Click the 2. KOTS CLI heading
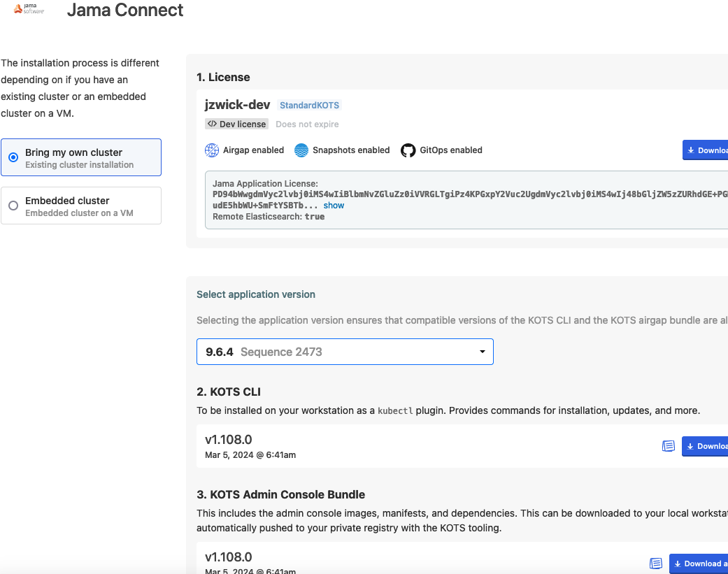Image resolution: width=728 pixels, height=574 pixels. click(229, 392)
